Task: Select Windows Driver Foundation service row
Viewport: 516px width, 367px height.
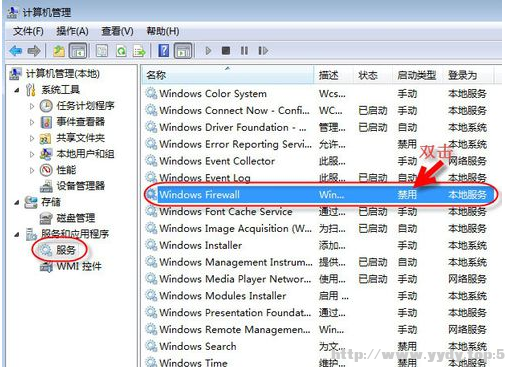Action: click(319, 127)
